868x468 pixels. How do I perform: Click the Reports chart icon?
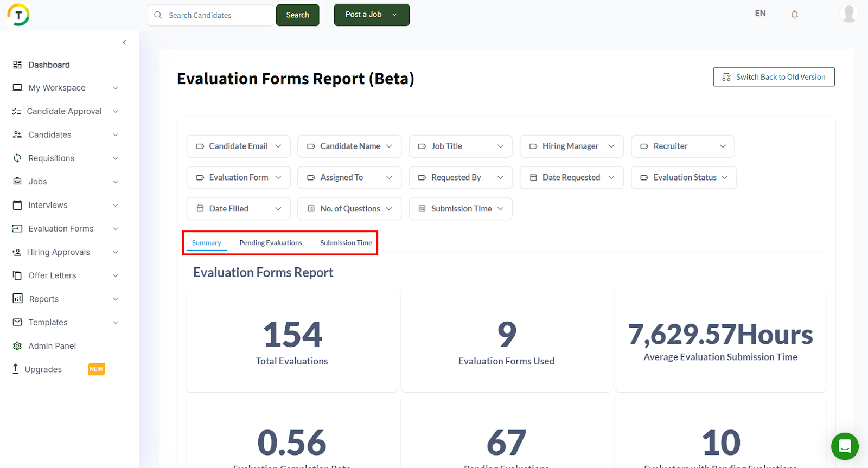click(18, 299)
